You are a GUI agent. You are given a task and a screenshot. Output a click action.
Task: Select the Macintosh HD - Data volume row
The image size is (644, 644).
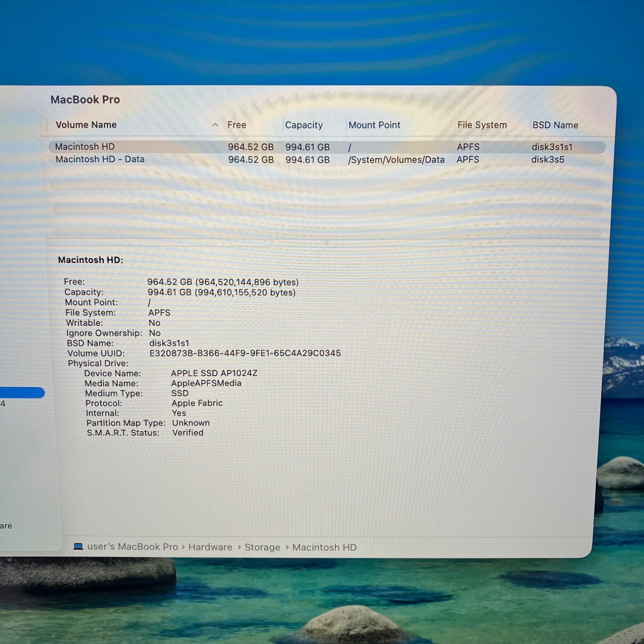[x=327, y=160]
